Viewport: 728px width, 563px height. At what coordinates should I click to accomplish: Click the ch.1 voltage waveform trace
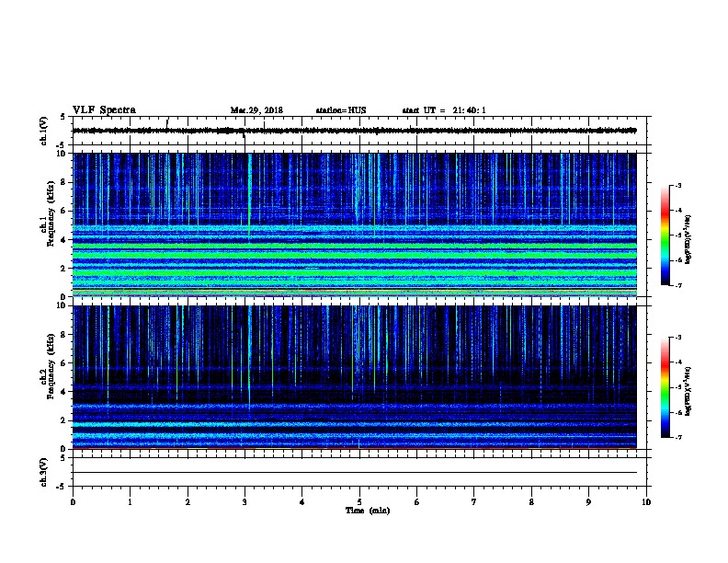click(355, 131)
